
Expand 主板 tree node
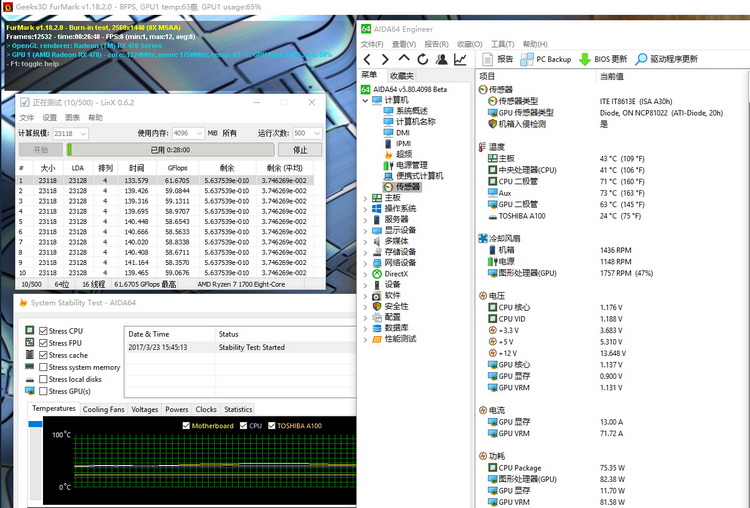point(365,198)
